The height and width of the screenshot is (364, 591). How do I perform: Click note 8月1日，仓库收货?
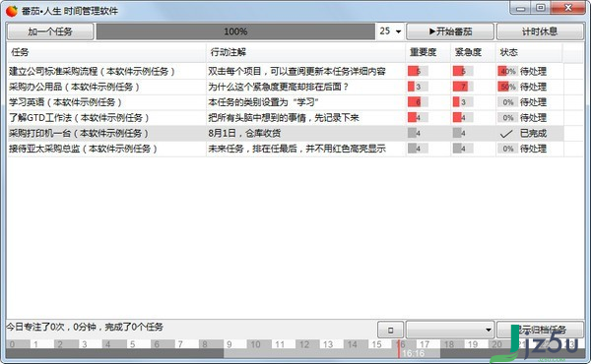[244, 133]
